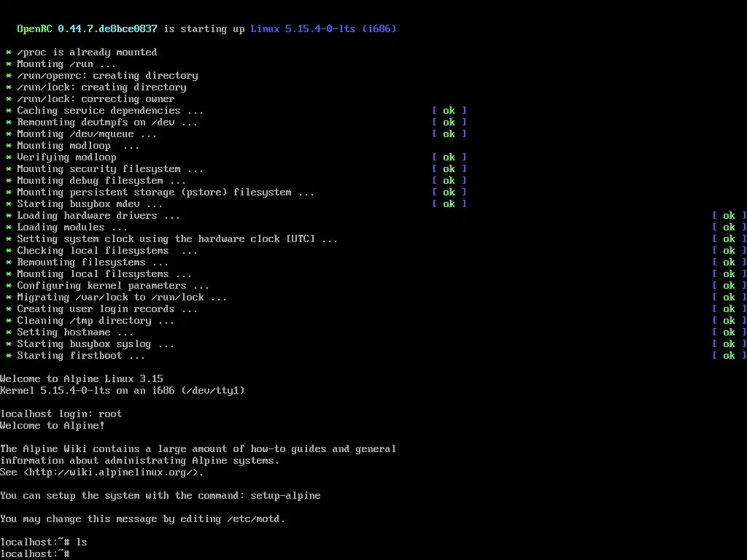Click the OpenRC 0.44.7.de8bce0837 version text

[x=88, y=28]
